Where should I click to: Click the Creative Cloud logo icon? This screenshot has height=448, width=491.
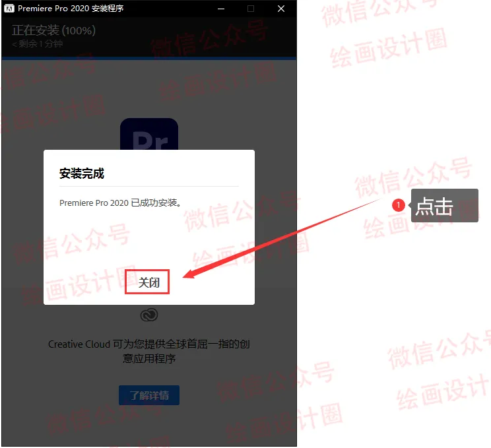pyautogui.click(x=149, y=315)
